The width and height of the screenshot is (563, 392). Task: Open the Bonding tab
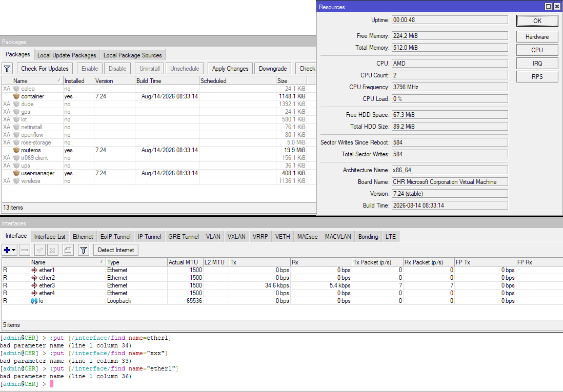pyautogui.click(x=368, y=237)
